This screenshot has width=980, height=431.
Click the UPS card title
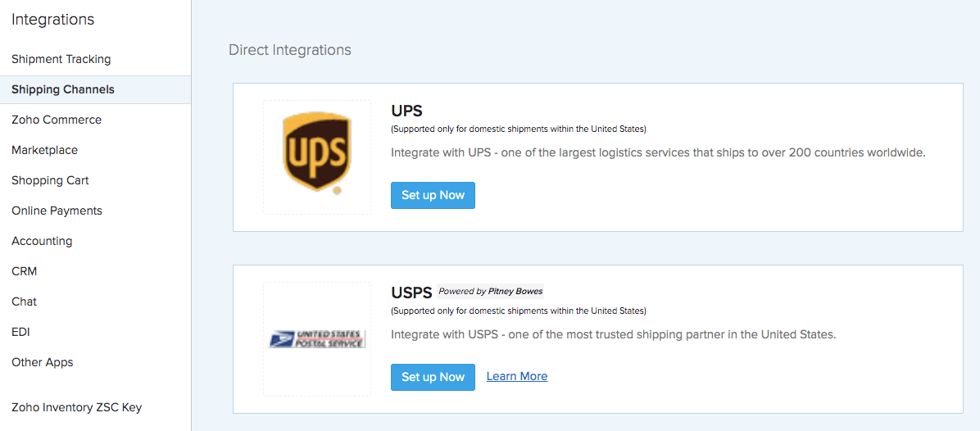click(406, 111)
